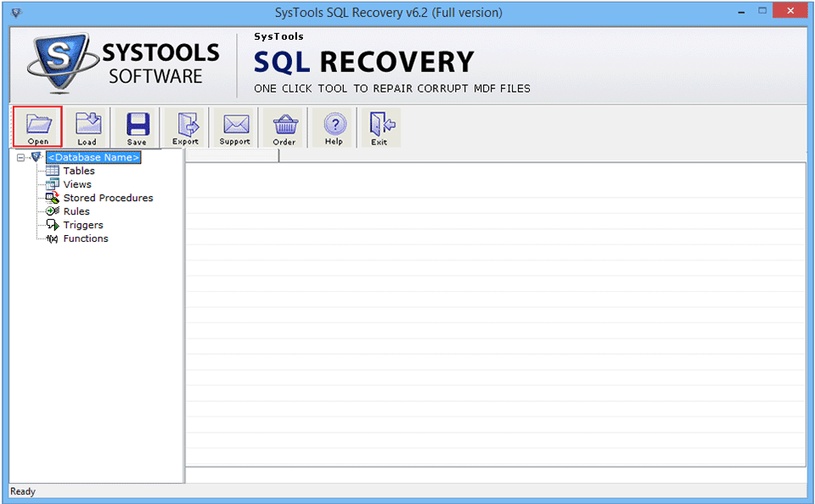
Task: Open Help question mark icon
Action: [x=334, y=127]
